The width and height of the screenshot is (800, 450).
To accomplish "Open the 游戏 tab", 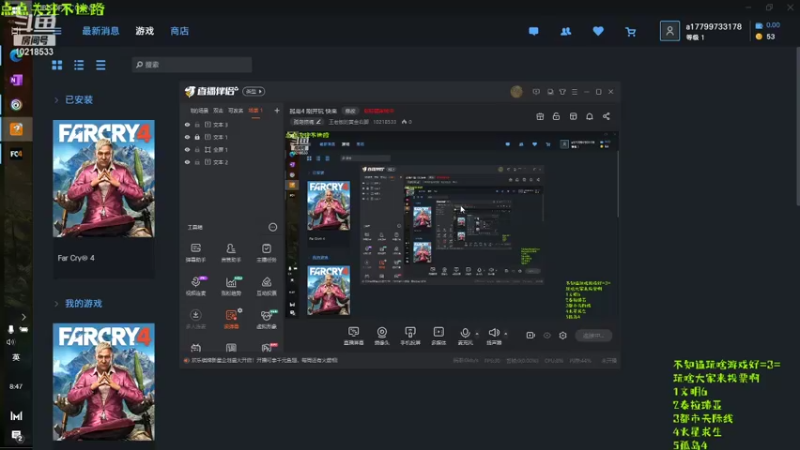I will [145, 31].
